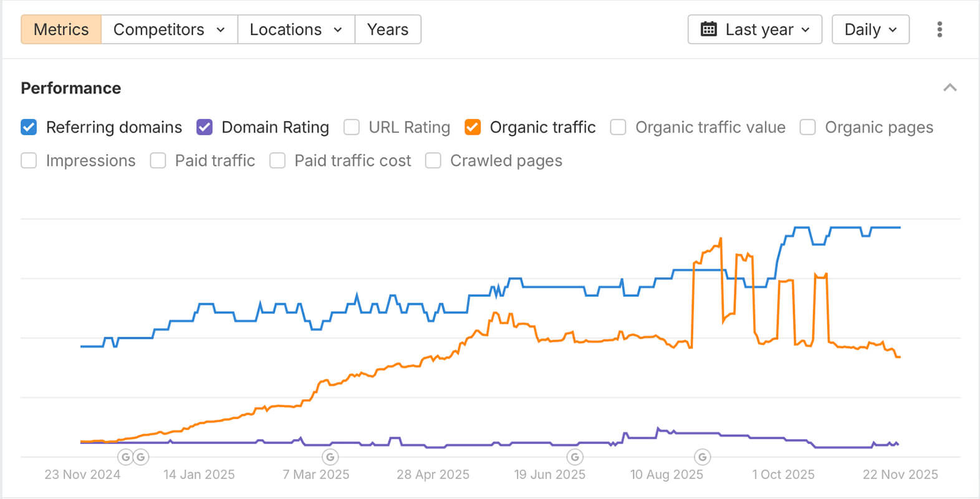
Task: Click the Google update marker near 19 Jun 2025
Action: click(x=575, y=457)
